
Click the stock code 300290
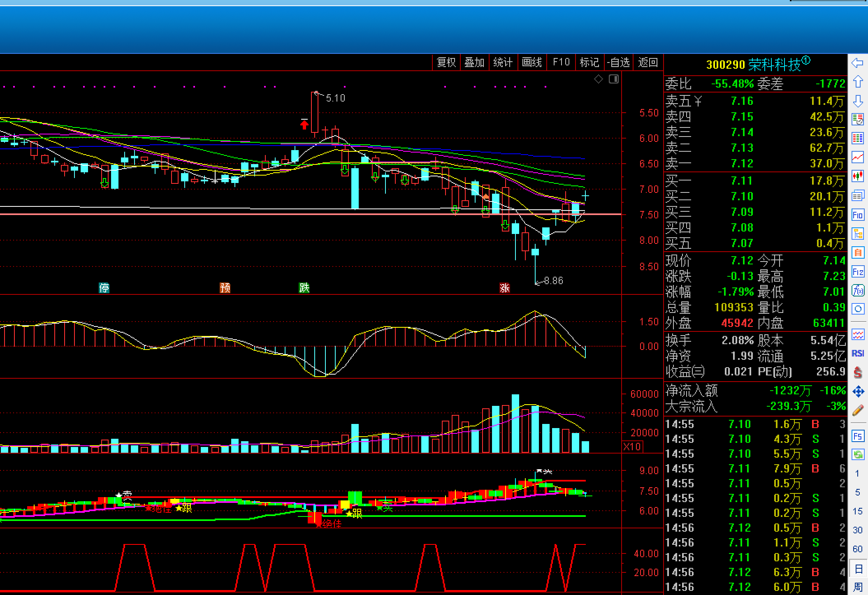[726, 65]
